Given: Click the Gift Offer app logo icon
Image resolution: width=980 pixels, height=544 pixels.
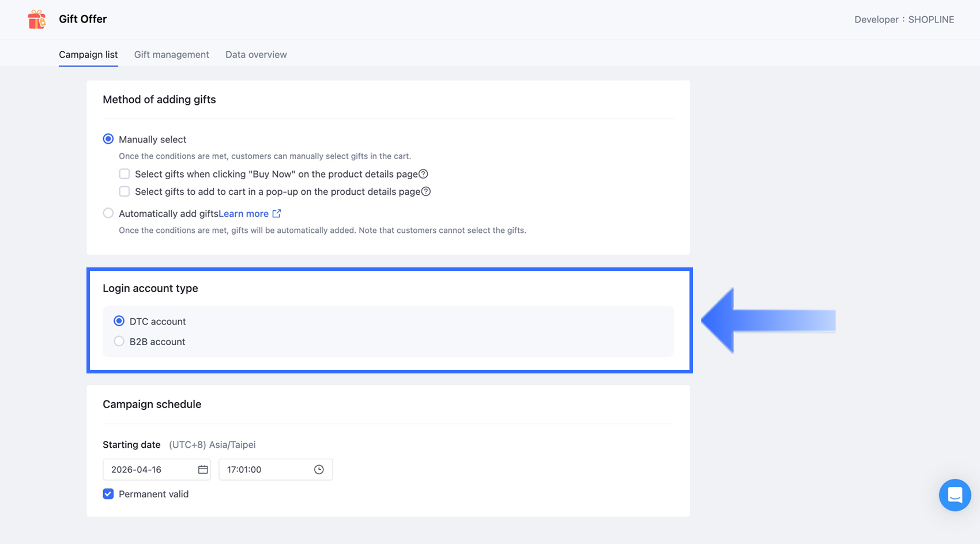Looking at the screenshot, I should click(x=37, y=19).
